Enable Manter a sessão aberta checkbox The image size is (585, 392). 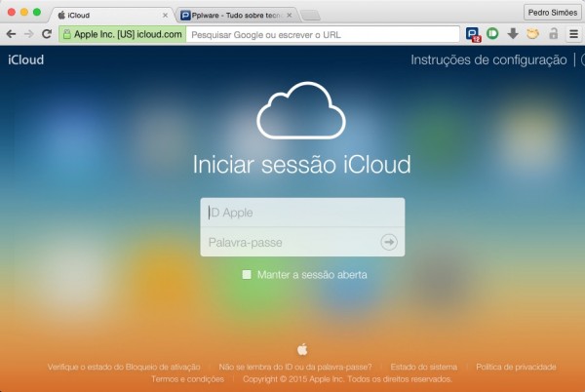(x=247, y=275)
